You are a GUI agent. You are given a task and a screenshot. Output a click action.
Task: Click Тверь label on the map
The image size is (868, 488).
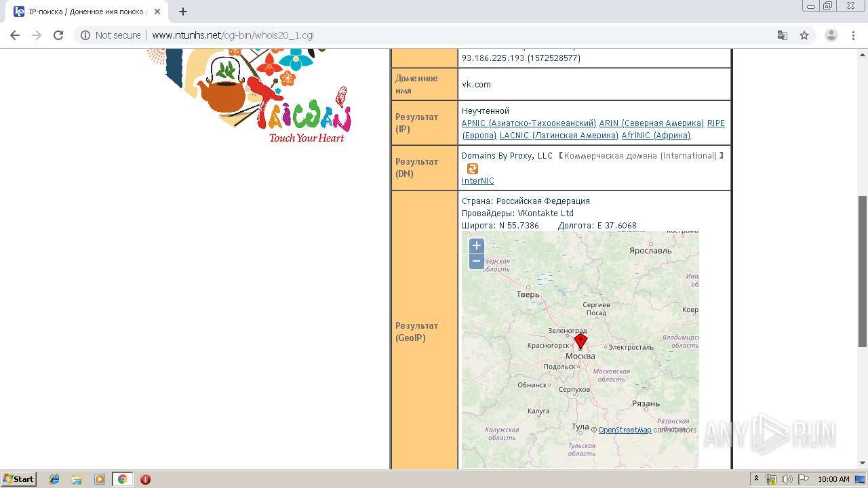(528, 294)
